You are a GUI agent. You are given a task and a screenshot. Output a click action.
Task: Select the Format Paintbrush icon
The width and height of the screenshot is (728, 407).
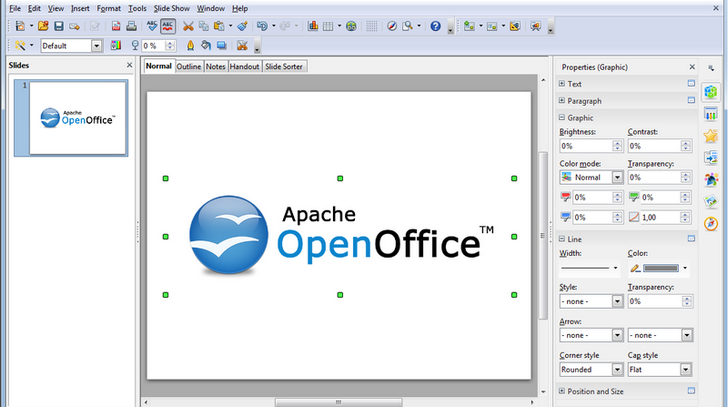[242, 26]
